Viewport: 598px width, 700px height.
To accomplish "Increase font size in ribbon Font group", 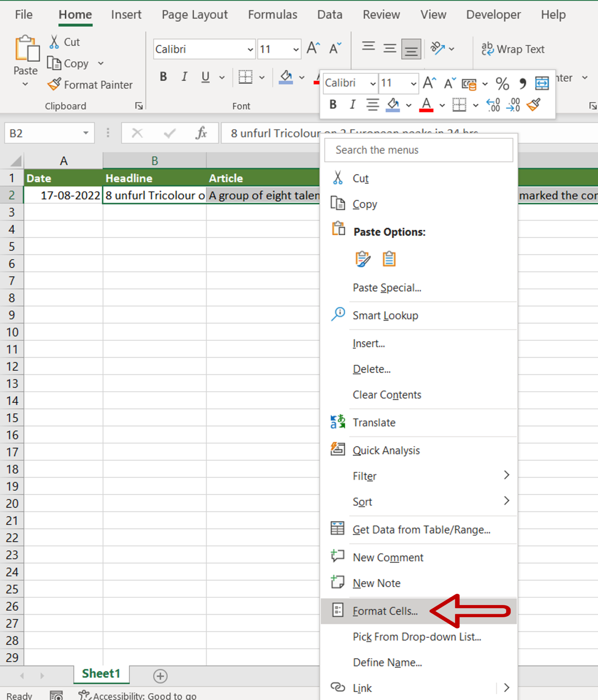I will point(313,49).
